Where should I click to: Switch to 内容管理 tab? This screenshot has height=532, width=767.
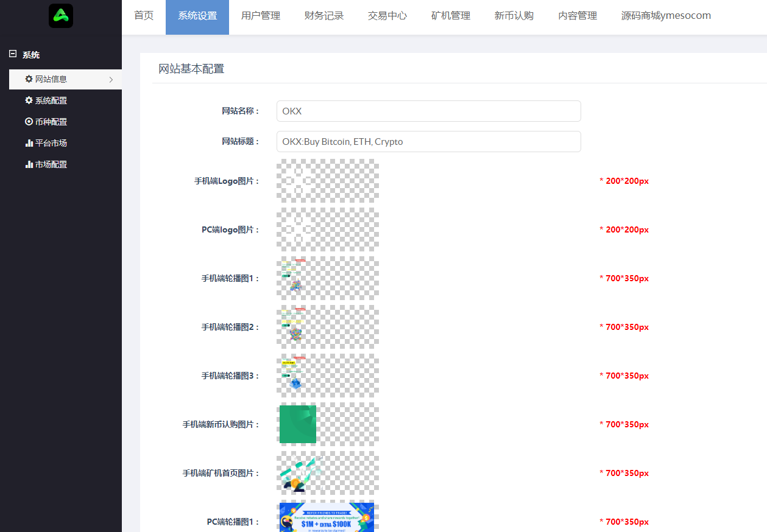tap(578, 16)
